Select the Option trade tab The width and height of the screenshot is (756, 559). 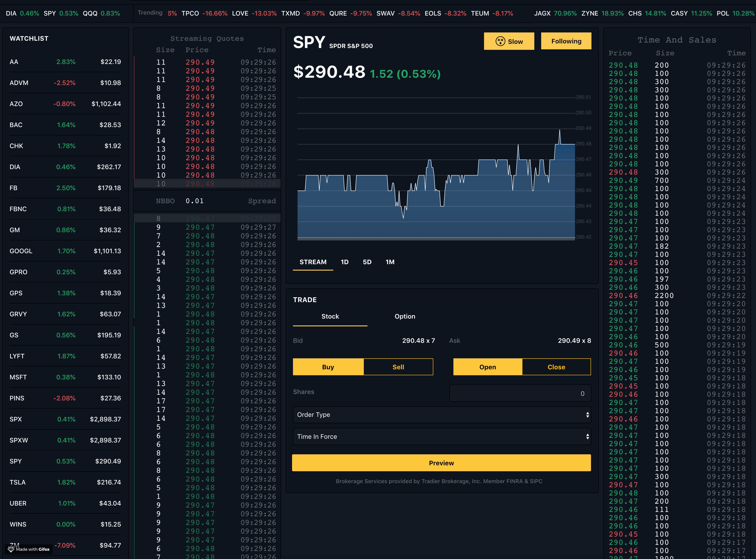[x=405, y=316]
